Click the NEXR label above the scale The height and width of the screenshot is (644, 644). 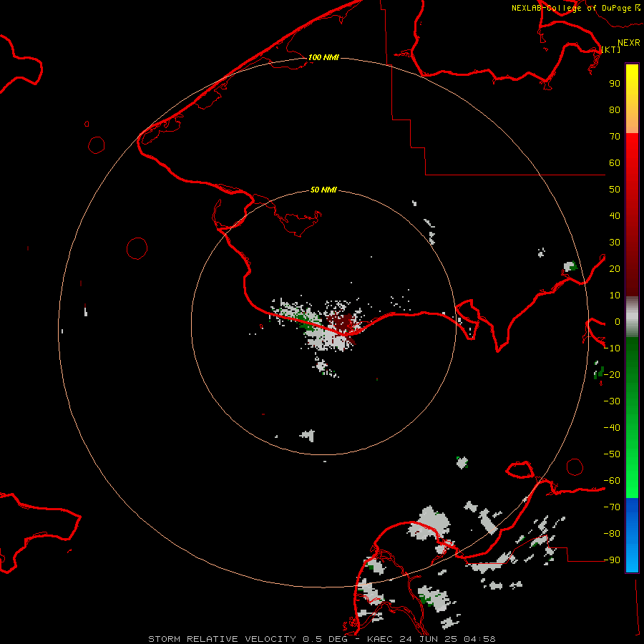[x=629, y=42]
